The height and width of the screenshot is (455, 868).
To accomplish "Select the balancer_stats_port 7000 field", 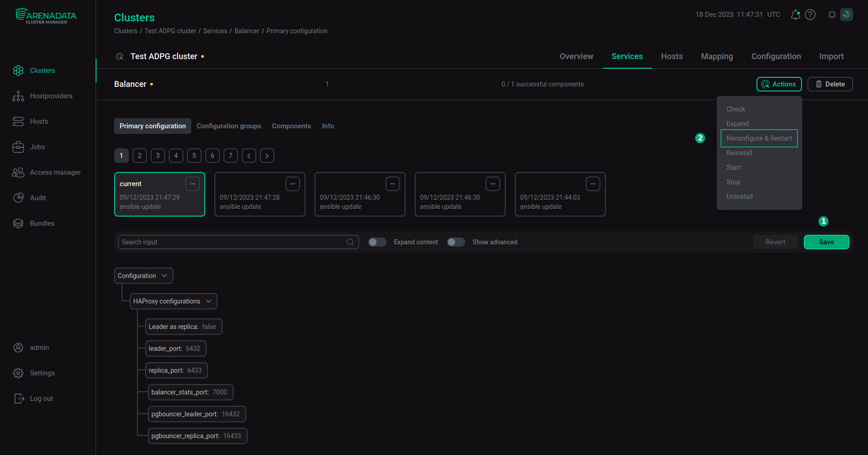I will (191, 392).
